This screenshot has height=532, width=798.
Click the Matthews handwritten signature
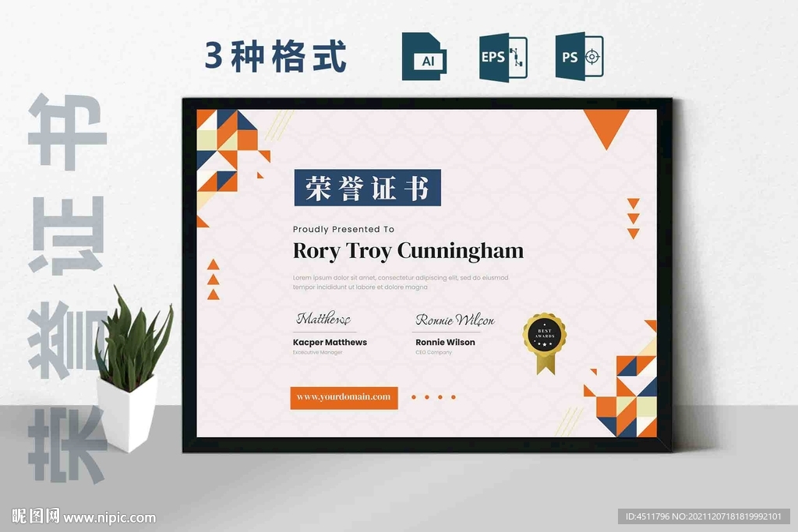pos(323,319)
